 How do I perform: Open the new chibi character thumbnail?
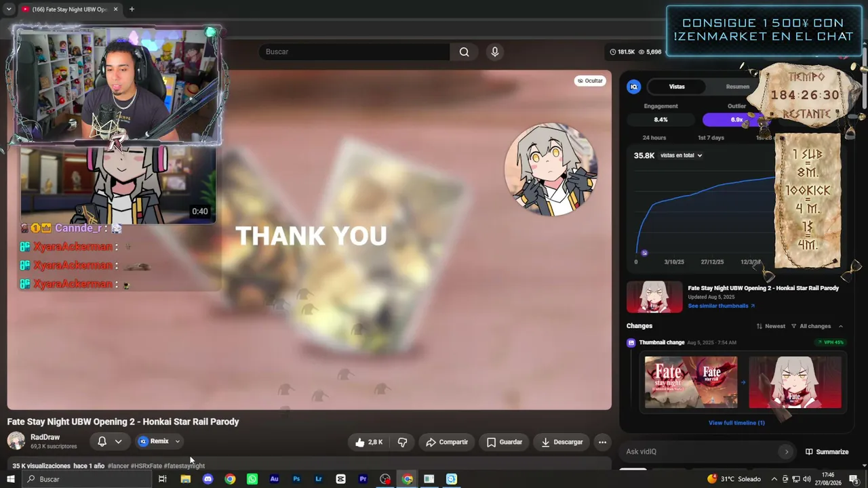[795, 382]
